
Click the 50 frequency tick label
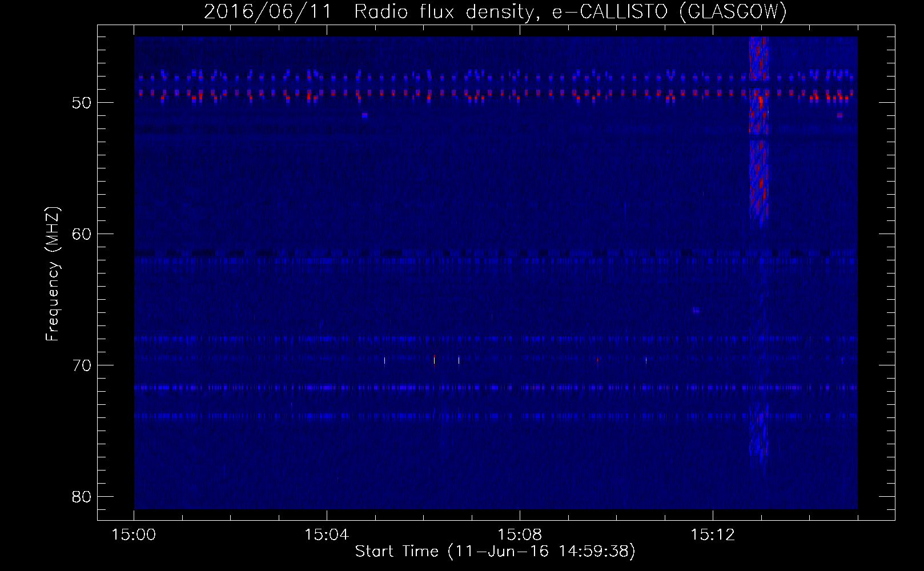(82, 103)
